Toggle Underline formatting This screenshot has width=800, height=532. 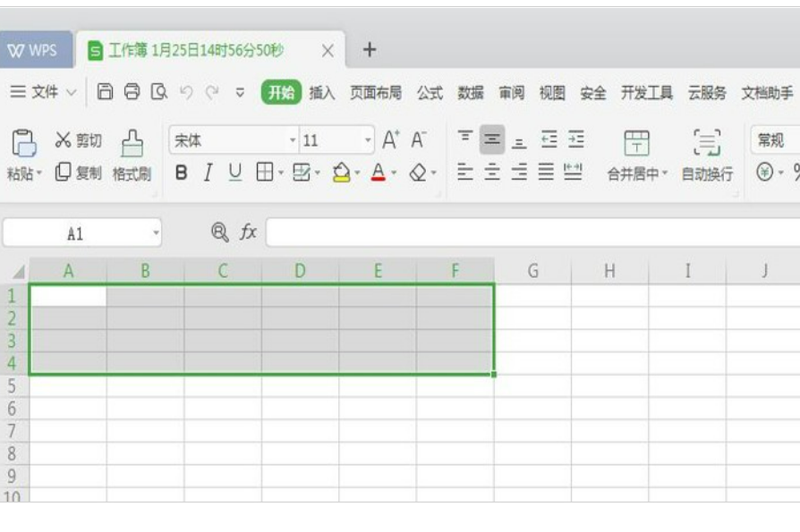click(x=234, y=173)
